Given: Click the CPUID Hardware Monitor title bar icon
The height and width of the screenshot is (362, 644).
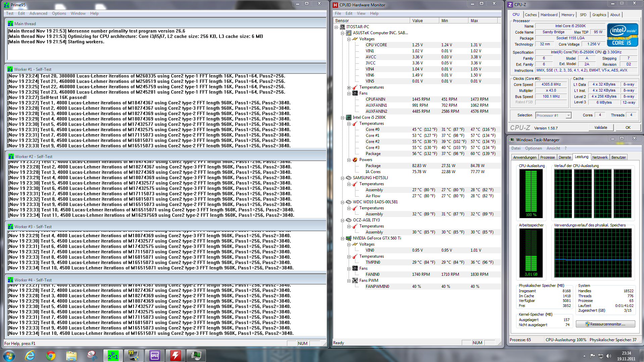Looking at the screenshot, I should pos(335,5).
